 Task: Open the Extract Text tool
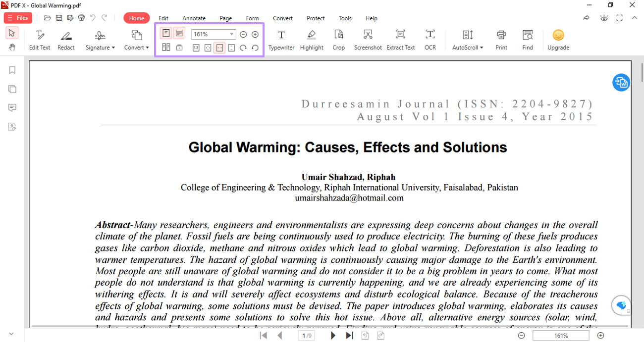[400, 40]
